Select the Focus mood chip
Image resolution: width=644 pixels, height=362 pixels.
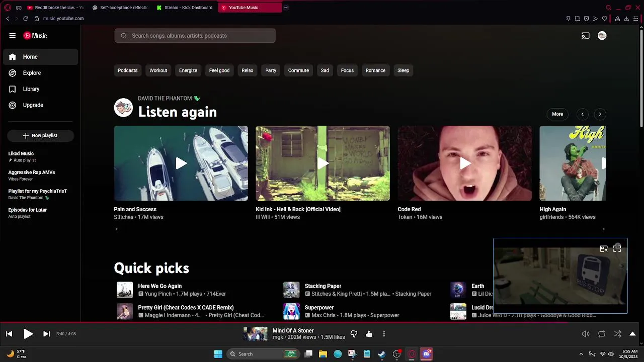(x=347, y=70)
